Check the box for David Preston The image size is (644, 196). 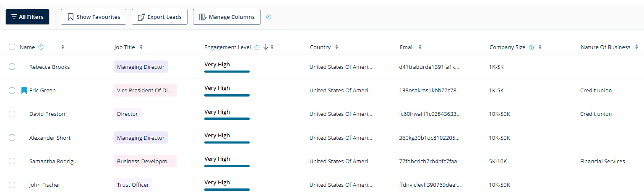pyautogui.click(x=12, y=114)
